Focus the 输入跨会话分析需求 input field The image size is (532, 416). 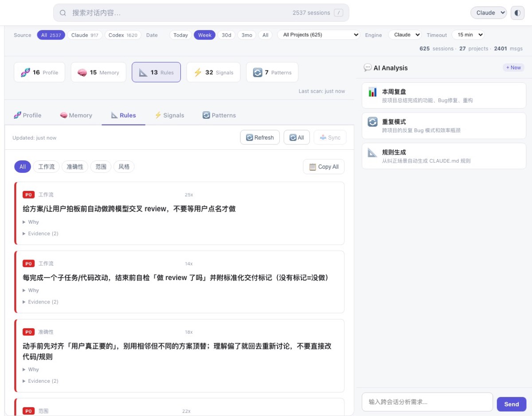click(x=427, y=402)
